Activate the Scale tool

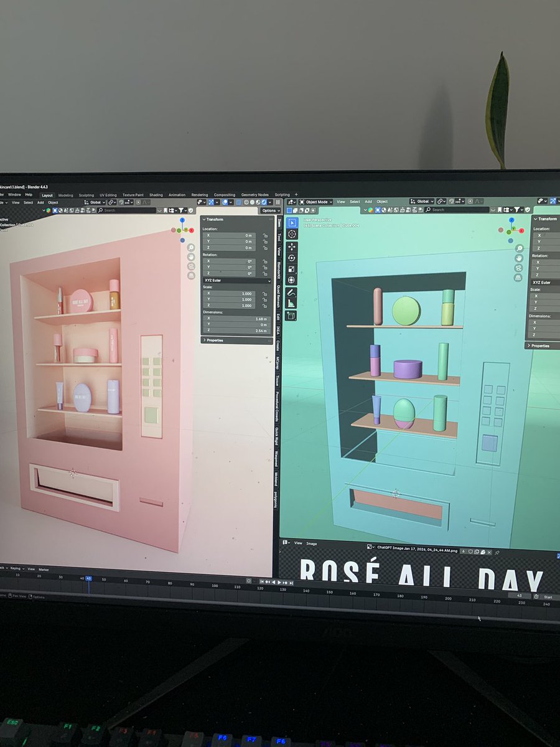click(x=292, y=269)
